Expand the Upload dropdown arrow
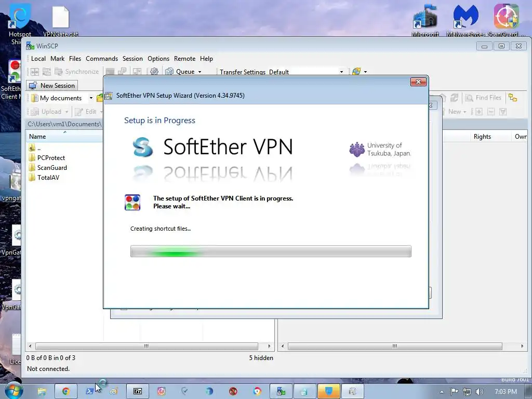The width and height of the screenshot is (532, 399). (x=67, y=112)
